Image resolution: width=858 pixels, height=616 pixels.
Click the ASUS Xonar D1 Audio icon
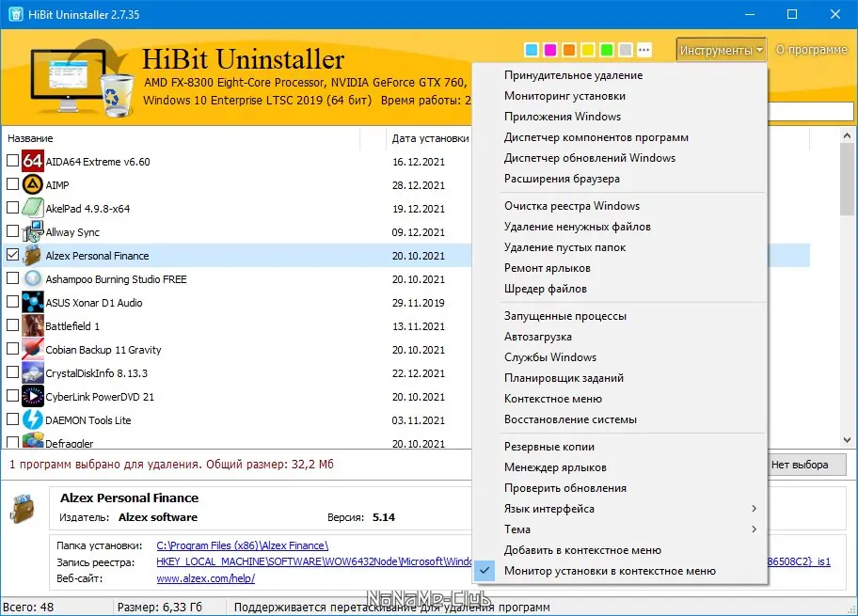[32, 302]
